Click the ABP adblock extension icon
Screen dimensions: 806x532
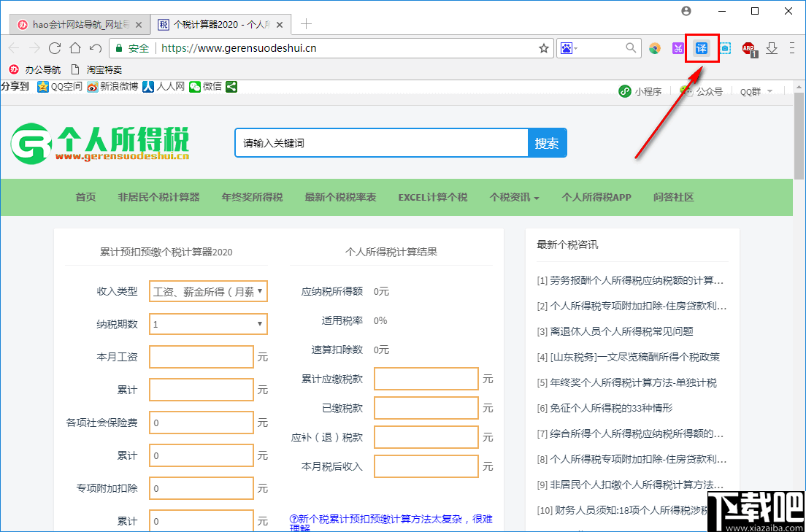(x=749, y=48)
